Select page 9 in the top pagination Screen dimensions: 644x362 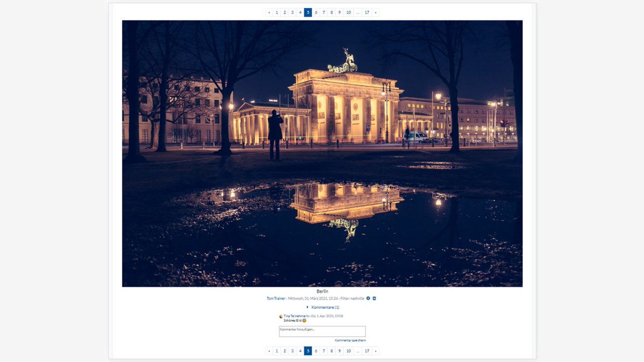(x=339, y=12)
